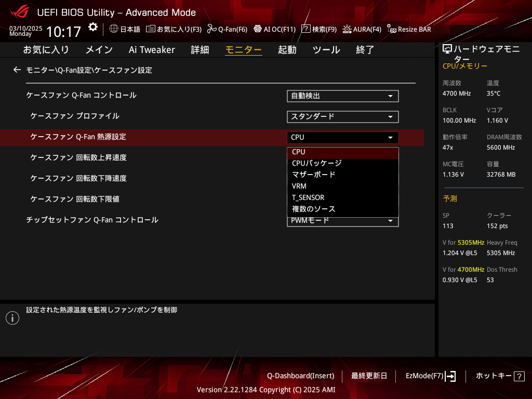Image resolution: width=532 pixels, height=399 pixels.
Task: Select the モニター tab
Action: 244,50
